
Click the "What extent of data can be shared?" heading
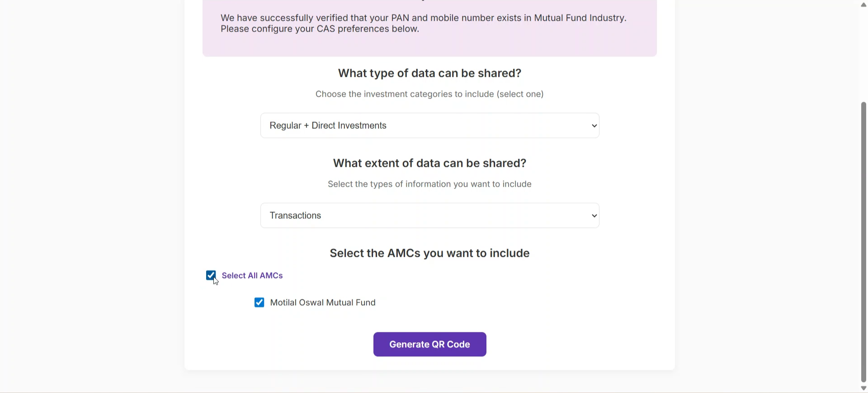click(429, 163)
